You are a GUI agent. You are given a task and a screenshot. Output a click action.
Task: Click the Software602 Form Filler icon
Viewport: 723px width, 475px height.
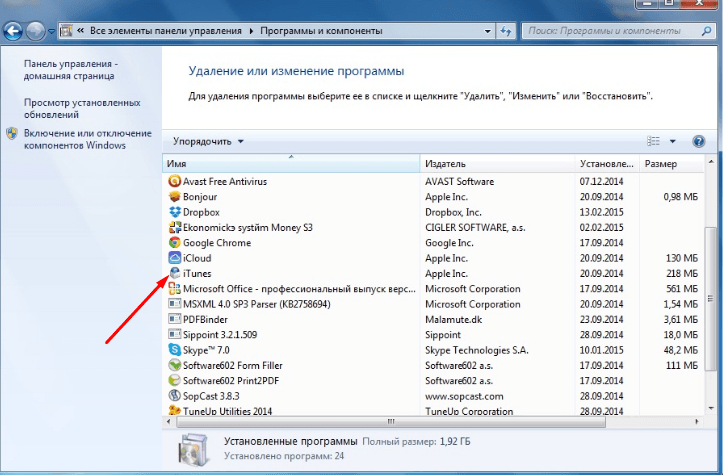(174, 365)
